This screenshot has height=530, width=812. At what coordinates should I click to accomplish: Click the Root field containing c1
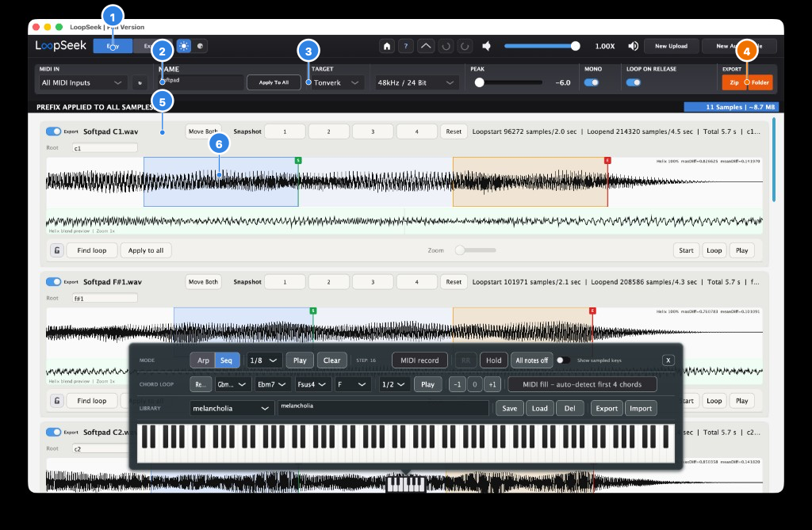tap(105, 148)
